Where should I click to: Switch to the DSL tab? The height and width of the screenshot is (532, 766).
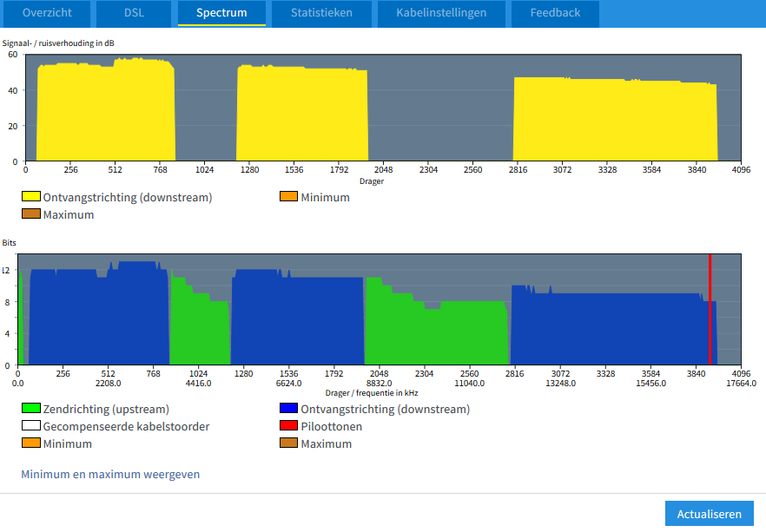coord(134,13)
